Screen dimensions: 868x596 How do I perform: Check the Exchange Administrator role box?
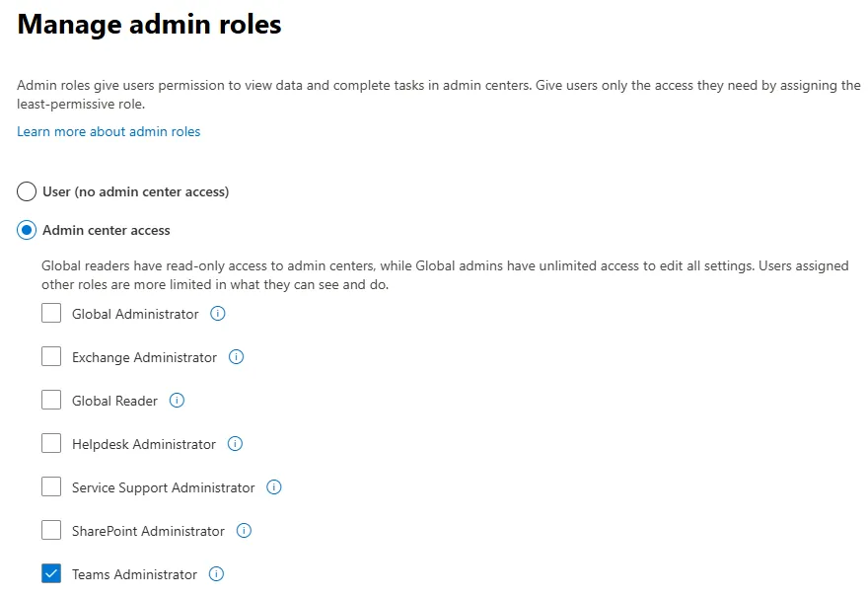point(51,357)
